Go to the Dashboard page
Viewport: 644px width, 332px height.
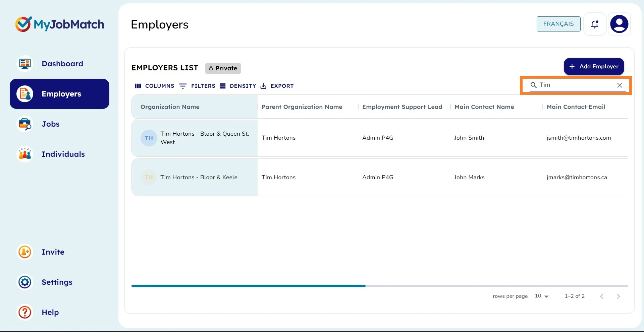point(62,64)
